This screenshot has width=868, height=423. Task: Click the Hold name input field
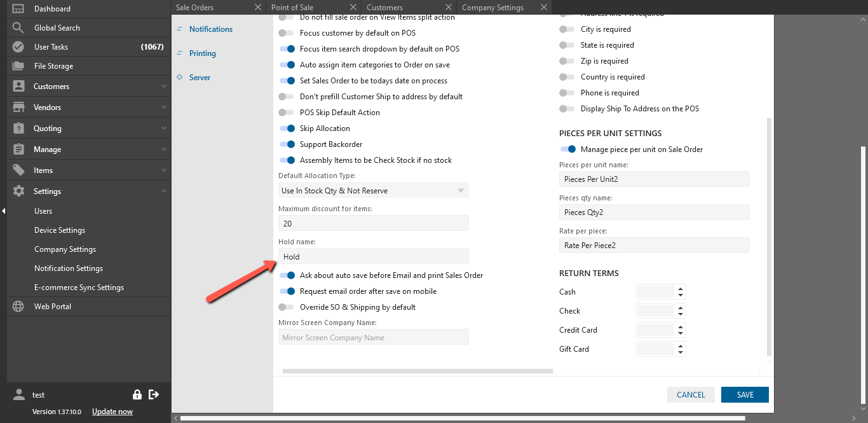[x=374, y=256]
